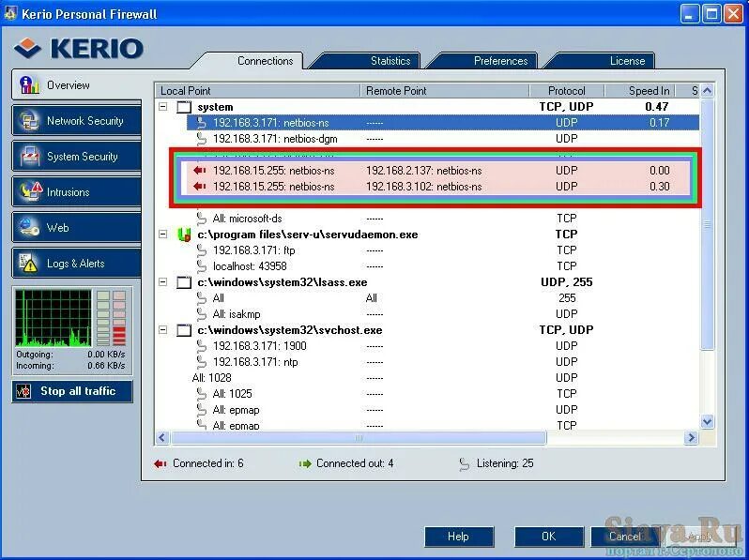Screen dimensions: 749x560
Task: Click the Stop all traffic icon
Action: 23,391
